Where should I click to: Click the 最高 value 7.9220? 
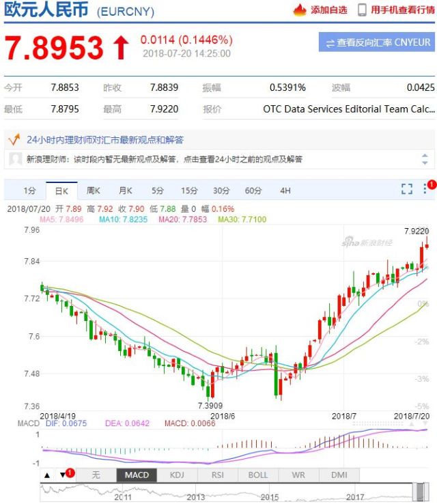(164, 109)
